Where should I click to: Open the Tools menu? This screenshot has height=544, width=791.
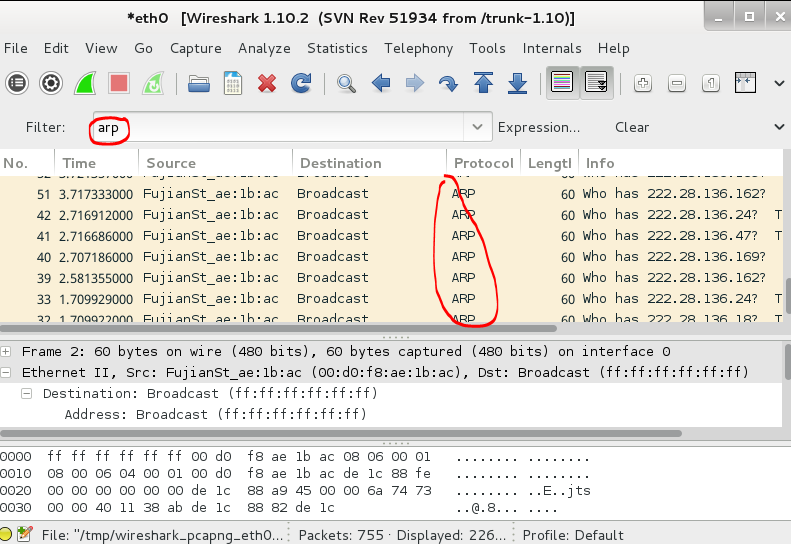point(487,48)
